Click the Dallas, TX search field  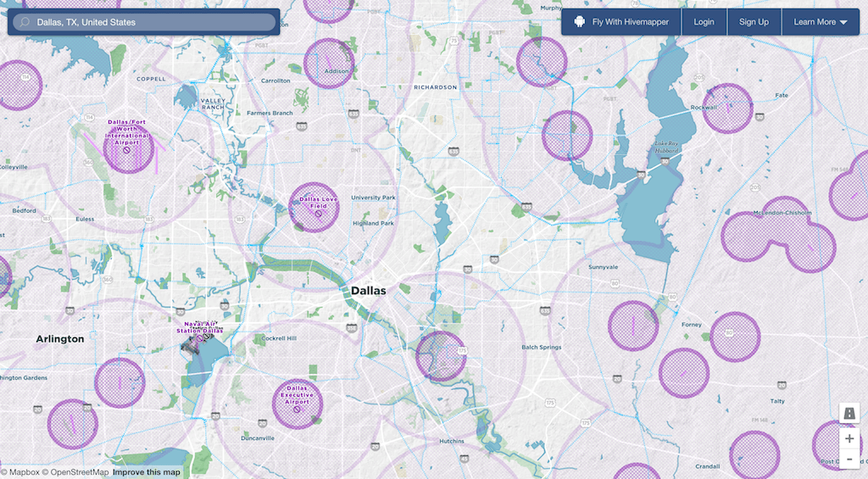(x=153, y=22)
